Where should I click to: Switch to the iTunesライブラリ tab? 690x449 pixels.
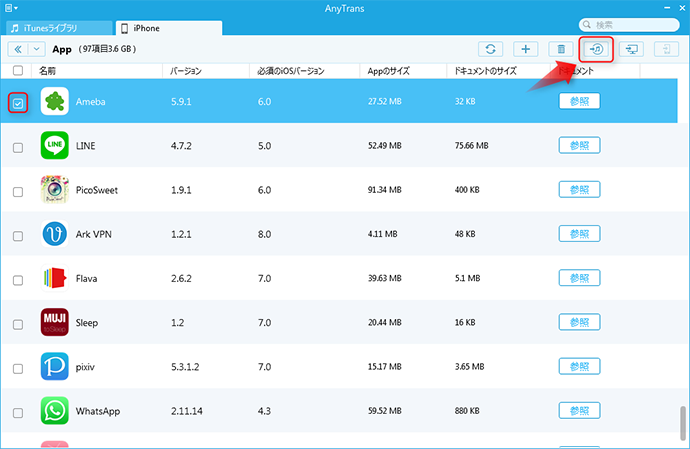59,28
